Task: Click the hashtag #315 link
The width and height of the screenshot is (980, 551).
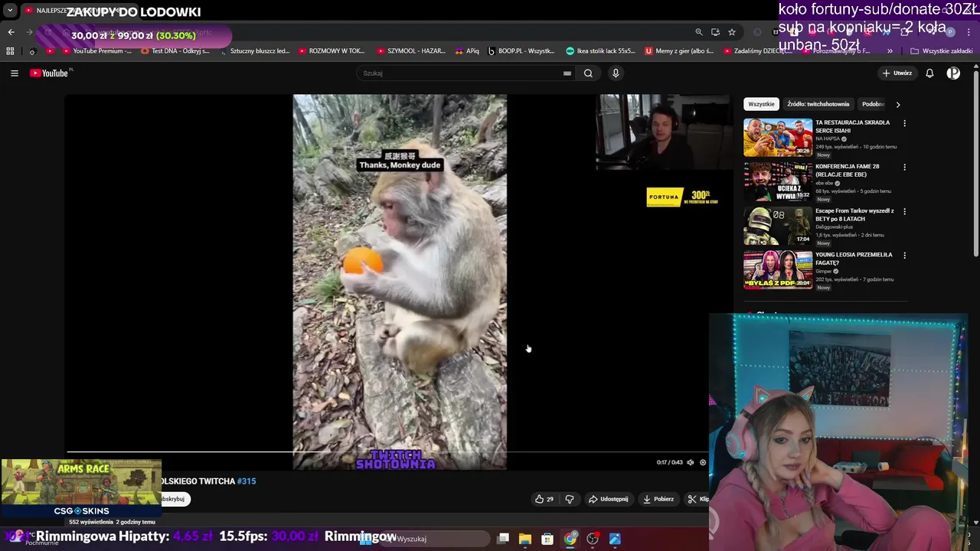Action: pos(247,481)
